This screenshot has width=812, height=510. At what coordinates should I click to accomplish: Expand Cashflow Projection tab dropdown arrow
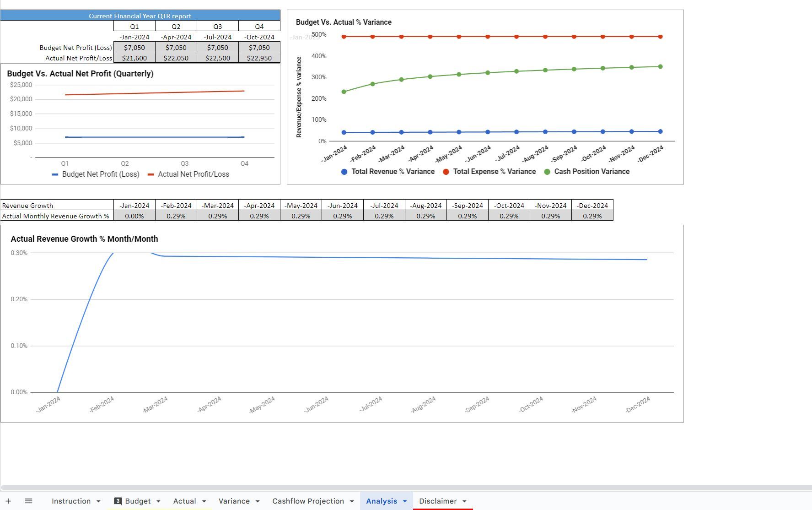[x=352, y=501]
